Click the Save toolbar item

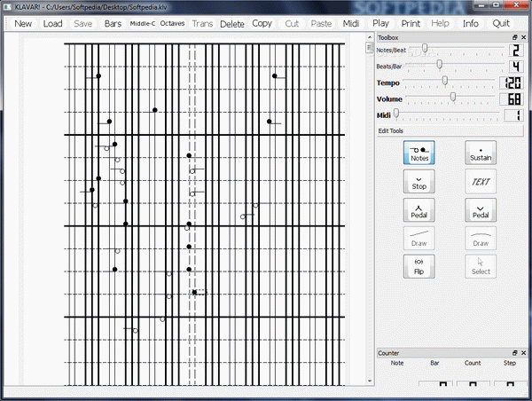(82, 23)
